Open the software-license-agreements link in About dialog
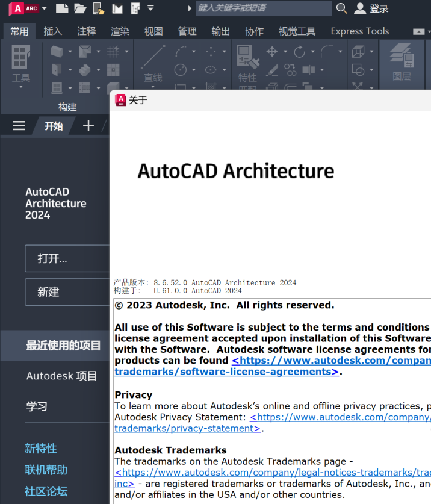Viewport: 431px width, 504px height. coord(226,372)
